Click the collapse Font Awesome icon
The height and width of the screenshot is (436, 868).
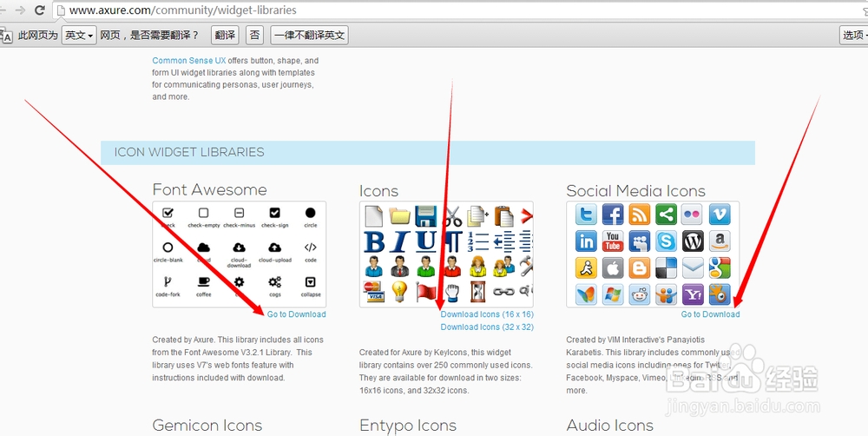pyautogui.click(x=311, y=282)
